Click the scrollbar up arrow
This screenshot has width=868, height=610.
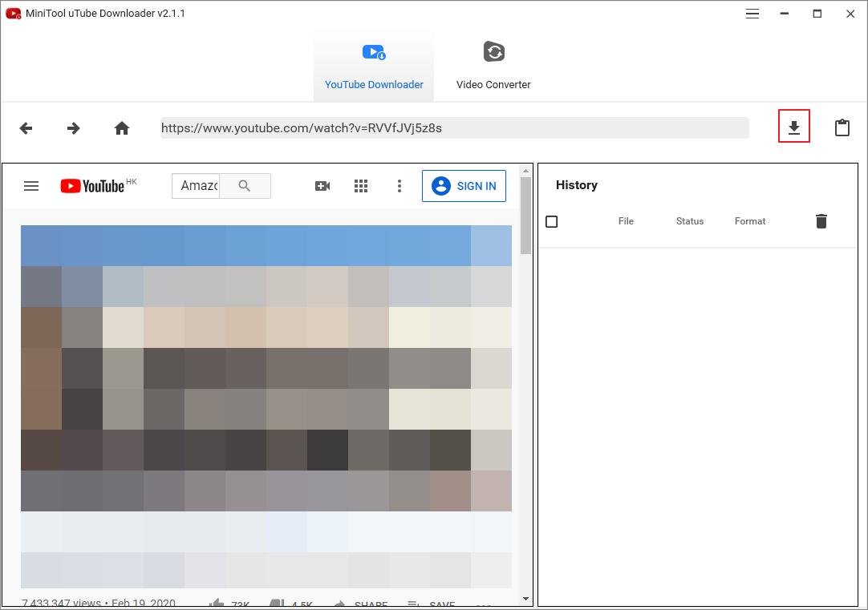(x=526, y=171)
